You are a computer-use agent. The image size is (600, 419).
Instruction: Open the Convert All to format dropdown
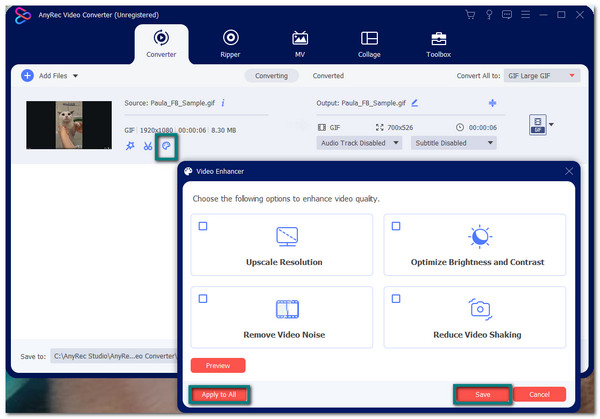click(542, 76)
